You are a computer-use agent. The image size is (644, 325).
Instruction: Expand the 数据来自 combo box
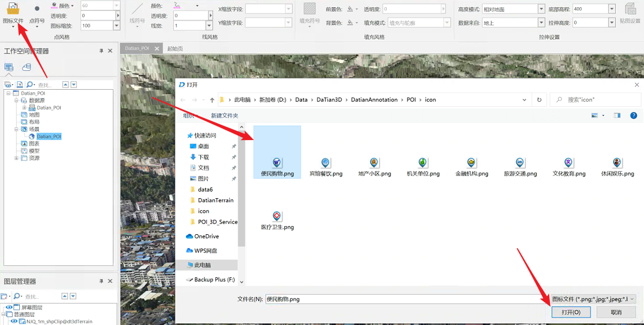tap(541, 23)
